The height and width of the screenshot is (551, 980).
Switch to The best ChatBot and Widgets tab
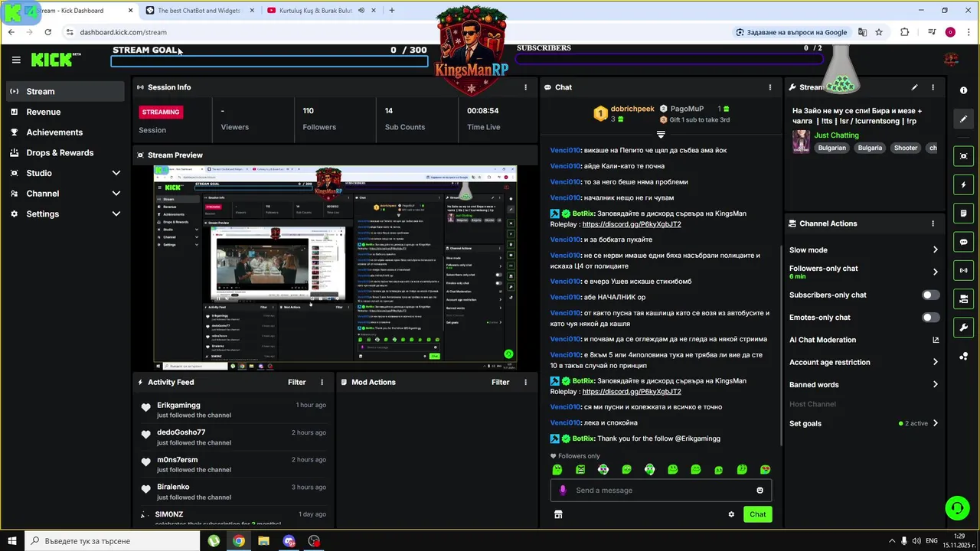198,11
